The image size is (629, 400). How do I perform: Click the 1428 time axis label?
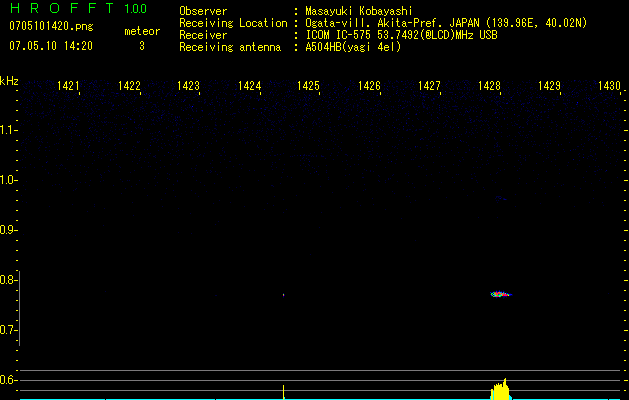coord(489,86)
